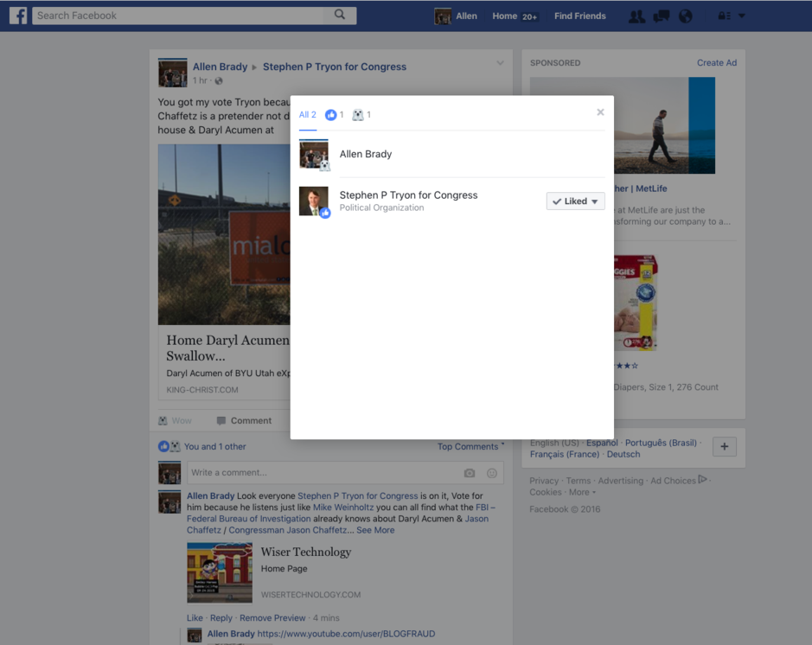Close the reactions dialog with X

click(600, 112)
